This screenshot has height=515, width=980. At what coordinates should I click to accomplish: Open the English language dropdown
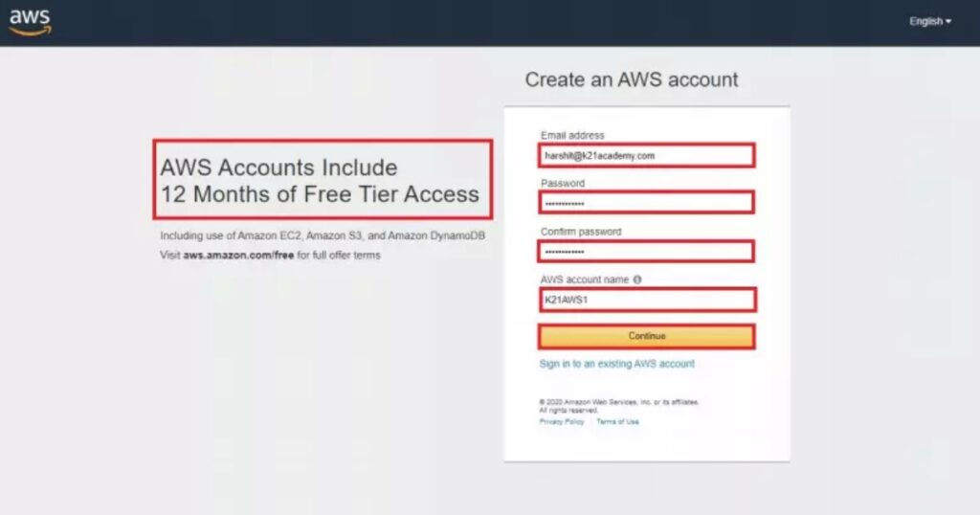(x=930, y=21)
